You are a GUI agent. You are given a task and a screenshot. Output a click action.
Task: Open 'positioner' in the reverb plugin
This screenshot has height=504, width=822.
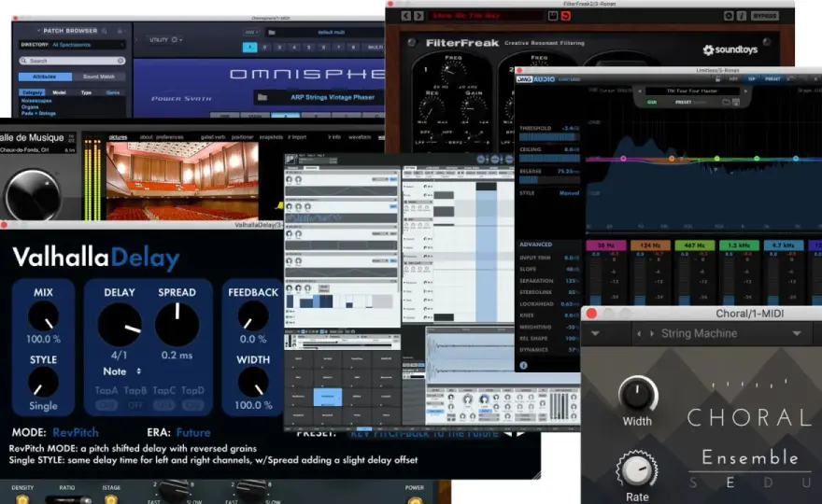tap(243, 137)
